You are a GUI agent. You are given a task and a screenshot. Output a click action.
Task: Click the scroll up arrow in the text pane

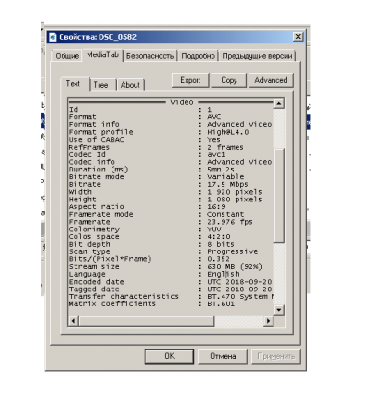(279, 103)
